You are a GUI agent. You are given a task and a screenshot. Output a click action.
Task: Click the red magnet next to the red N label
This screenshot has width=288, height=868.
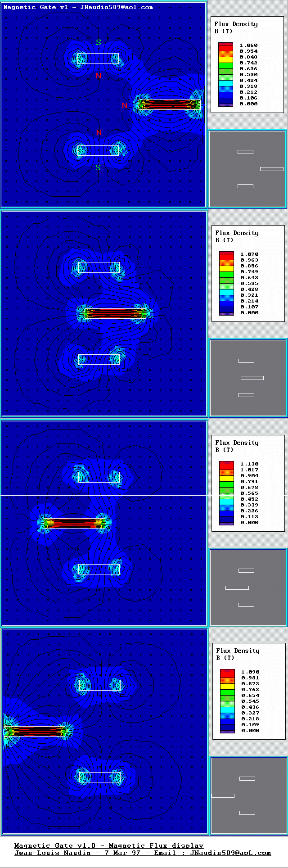[170, 104]
